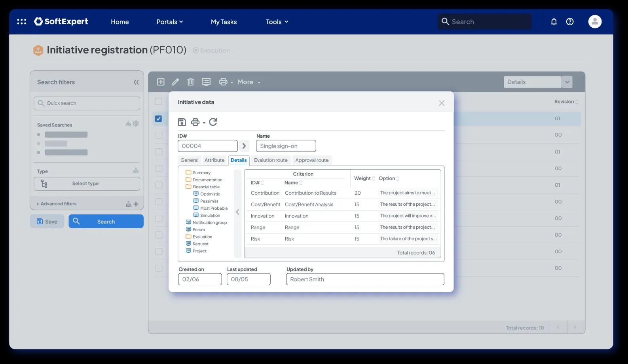
Task: Click the delete trash icon in toolbar
Action: pos(190,82)
